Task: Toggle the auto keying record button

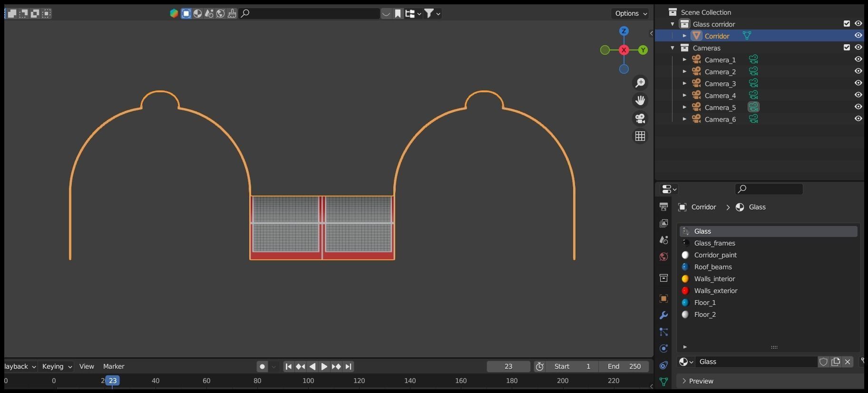Action: [x=262, y=366]
